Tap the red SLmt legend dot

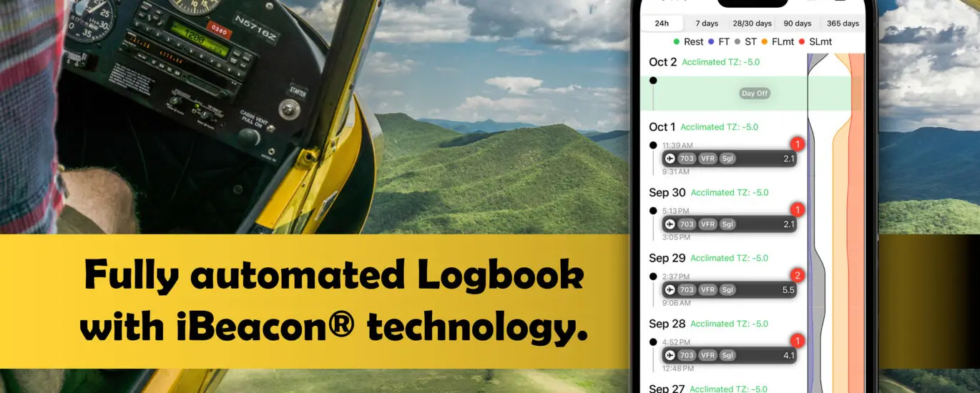tap(802, 42)
